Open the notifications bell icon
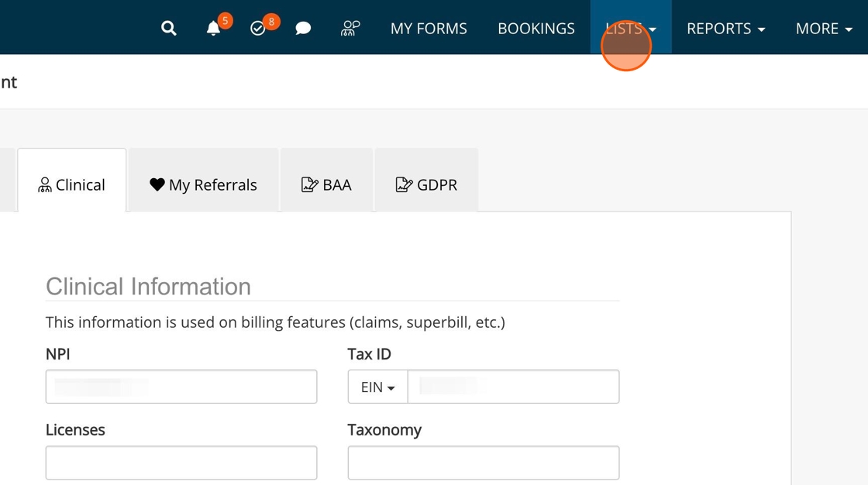The height and width of the screenshot is (485, 868). point(213,29)
